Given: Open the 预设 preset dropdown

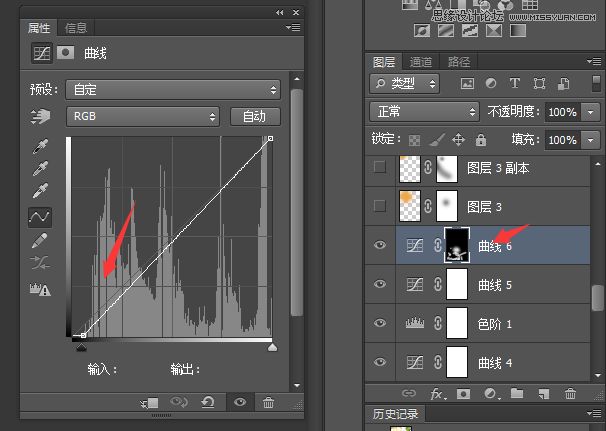Looking at the screenshot, I should (x=173, y=90).
